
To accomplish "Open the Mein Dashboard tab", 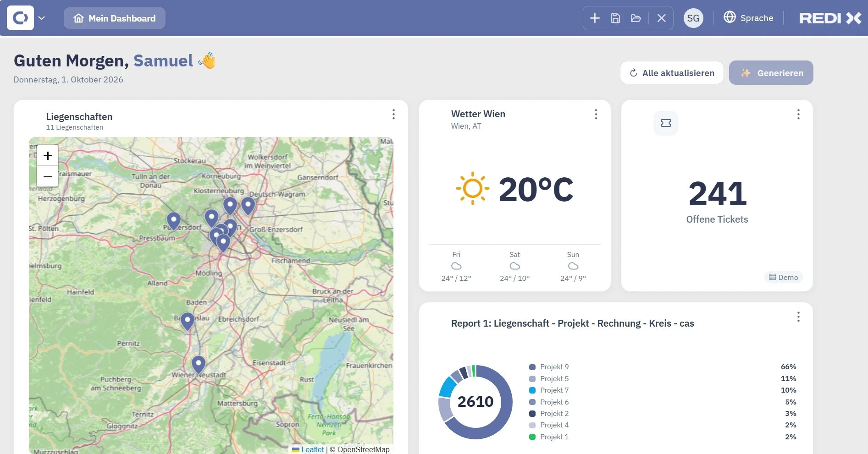I will pyautogui.click(x=115, y=18).
